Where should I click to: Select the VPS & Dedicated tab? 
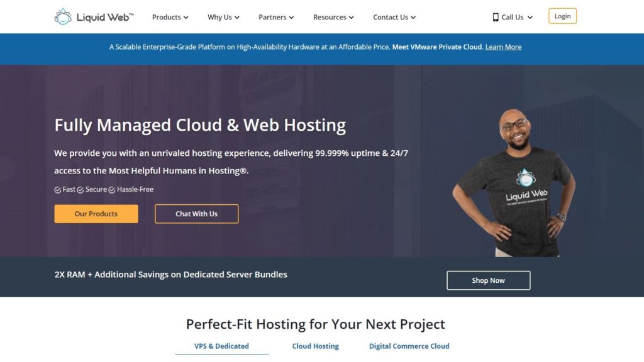221,346
